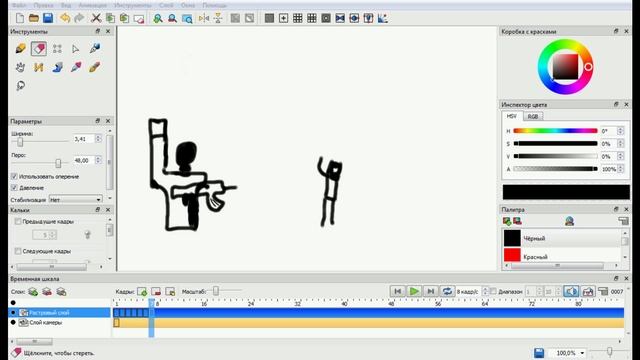Open the 'Анимация' menu
Screen dimensions: 640x360
[93, 5]
